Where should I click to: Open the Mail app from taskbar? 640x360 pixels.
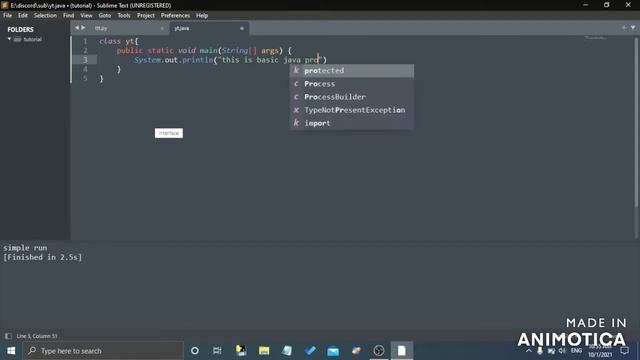pos(333,351)
